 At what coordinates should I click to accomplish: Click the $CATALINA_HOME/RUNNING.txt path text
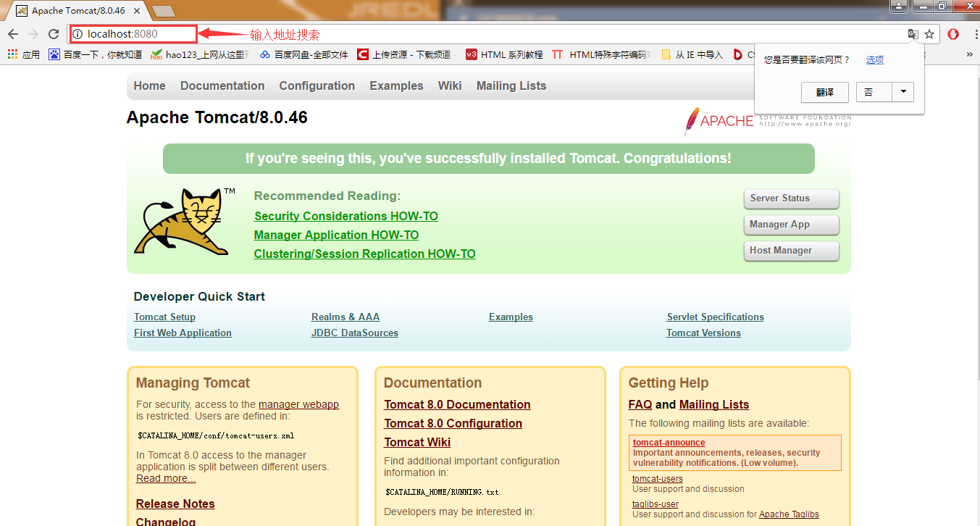[442, 492]
